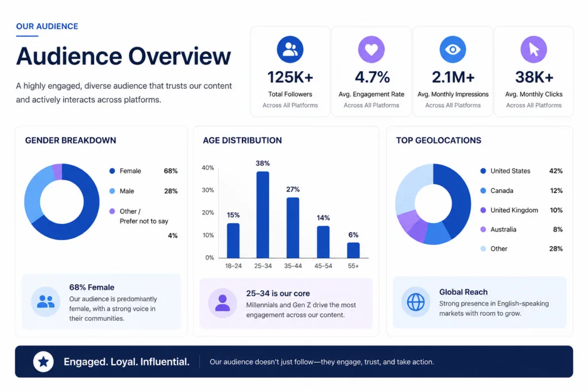Image resolution: width=588 pixels, height=392 pixels.
Task: Click the person icon beside 25–34 is our core
Action: click(222, 303)
